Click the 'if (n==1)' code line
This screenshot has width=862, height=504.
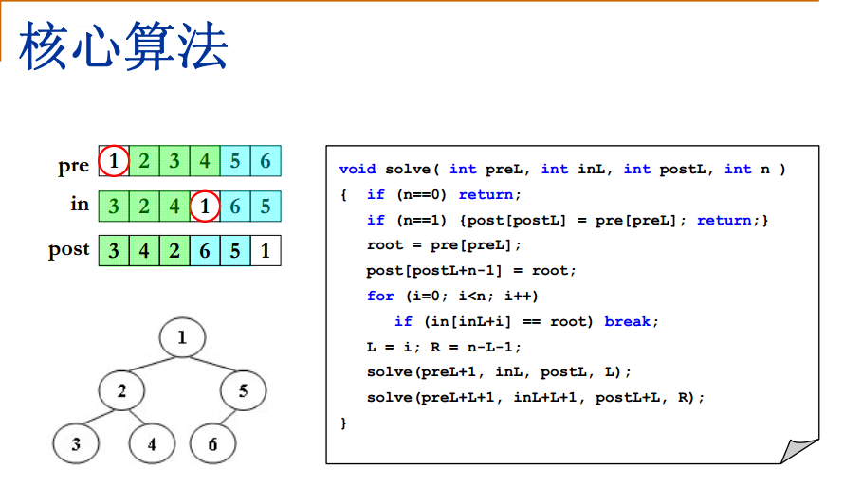tap(567, 220)
